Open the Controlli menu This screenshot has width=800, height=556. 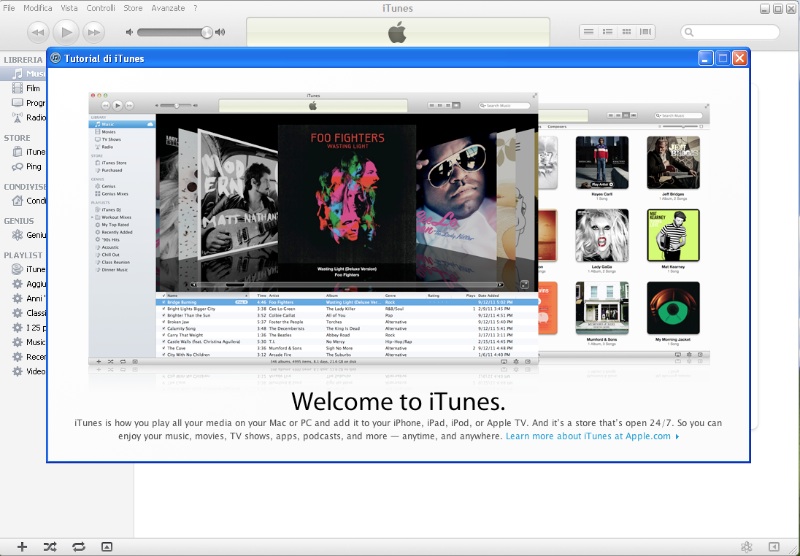pos(101,8)
